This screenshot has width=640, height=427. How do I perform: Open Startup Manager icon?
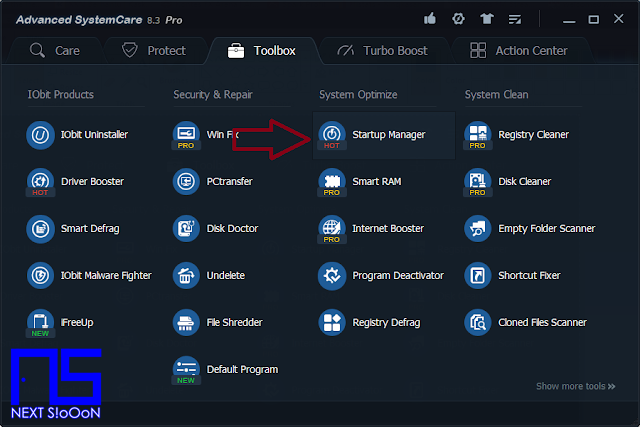tap(332, 135)
